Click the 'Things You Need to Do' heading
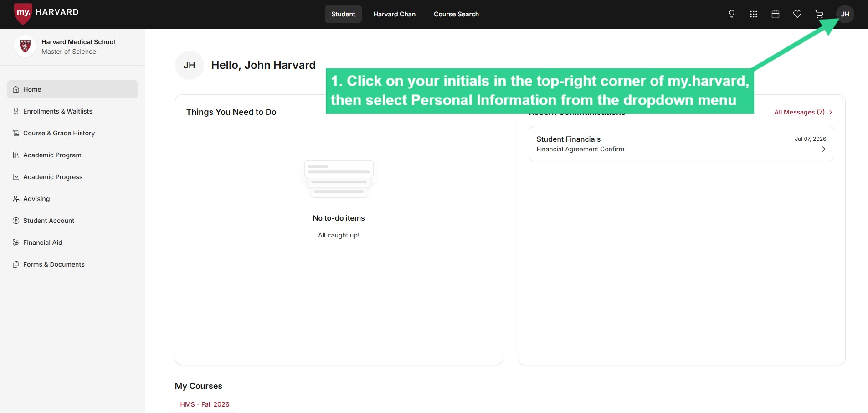The image size is (868, 413). pos(231,112)
